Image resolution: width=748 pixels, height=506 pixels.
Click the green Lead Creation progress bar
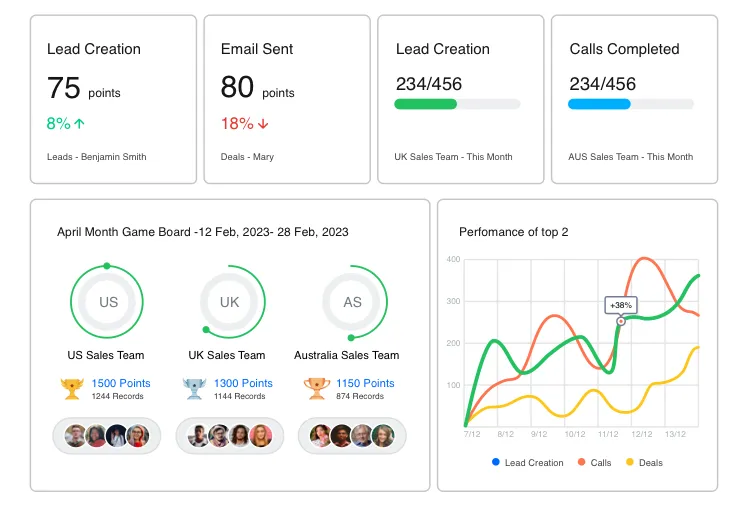click(x=457, y=104)
